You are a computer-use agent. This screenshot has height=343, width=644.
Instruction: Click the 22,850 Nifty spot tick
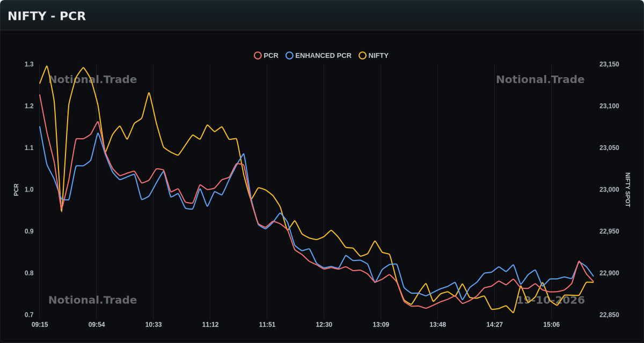pos(609,315)
